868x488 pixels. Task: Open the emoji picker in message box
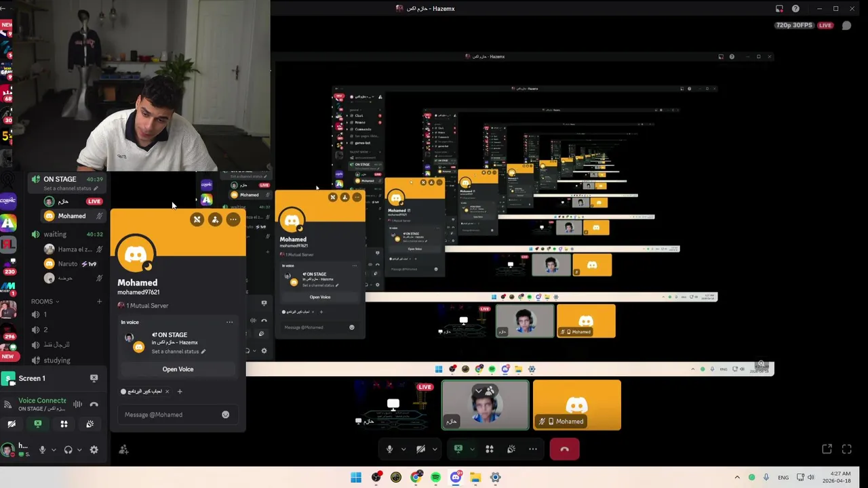click(225, 414)
